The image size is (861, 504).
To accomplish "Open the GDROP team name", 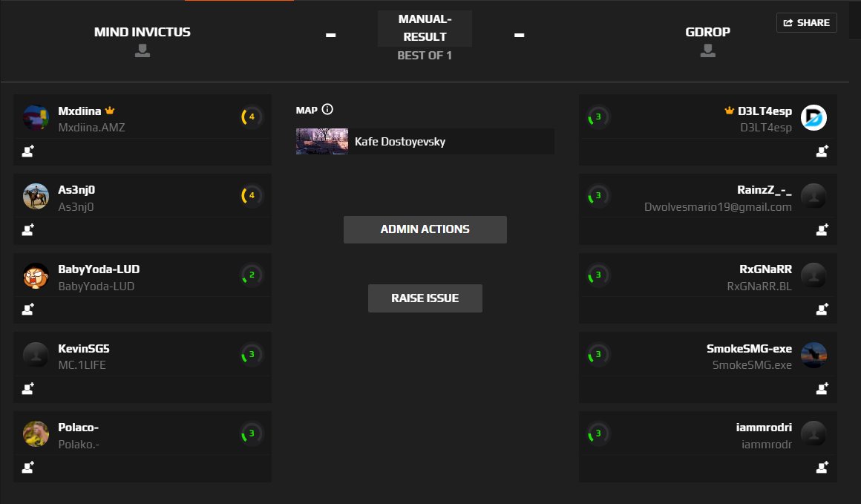I will 708,32.
